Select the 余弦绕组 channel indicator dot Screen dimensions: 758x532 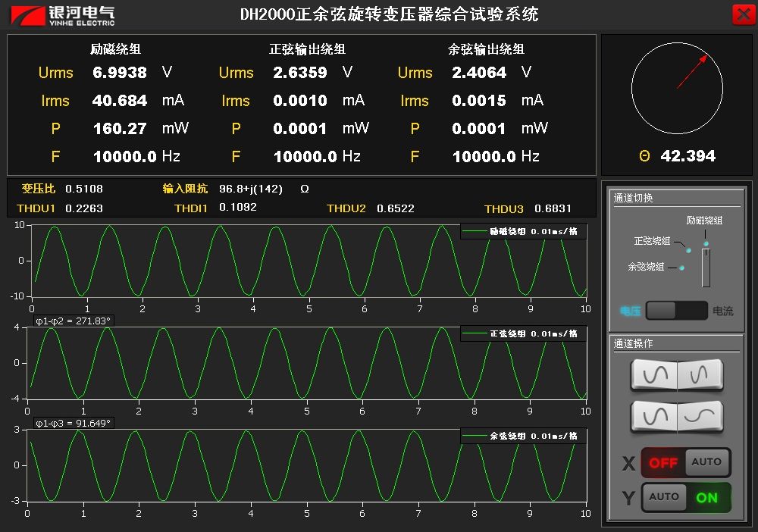(681, 268)
